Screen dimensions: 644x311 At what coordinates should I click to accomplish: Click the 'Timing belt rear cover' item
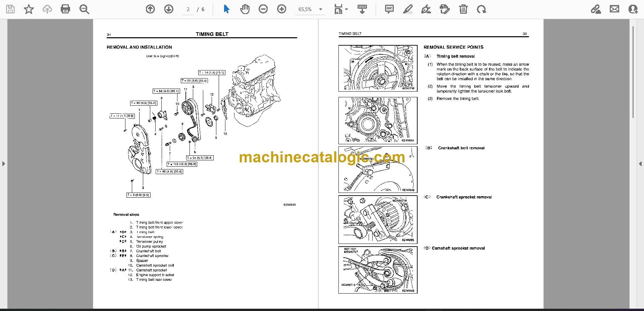point(154,279)
